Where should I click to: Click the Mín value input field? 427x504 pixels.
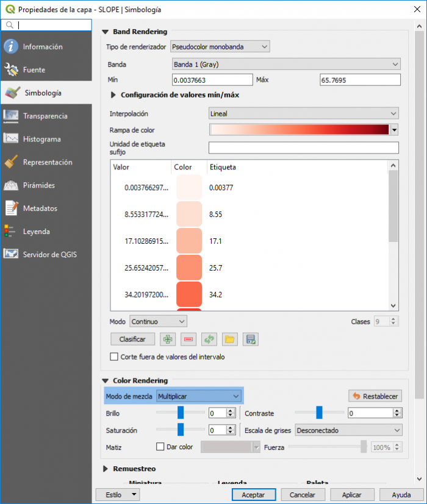212,80
